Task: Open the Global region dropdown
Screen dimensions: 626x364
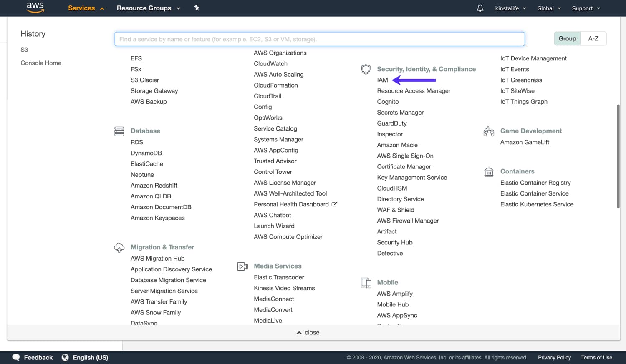Action: [x=548, y=8]
